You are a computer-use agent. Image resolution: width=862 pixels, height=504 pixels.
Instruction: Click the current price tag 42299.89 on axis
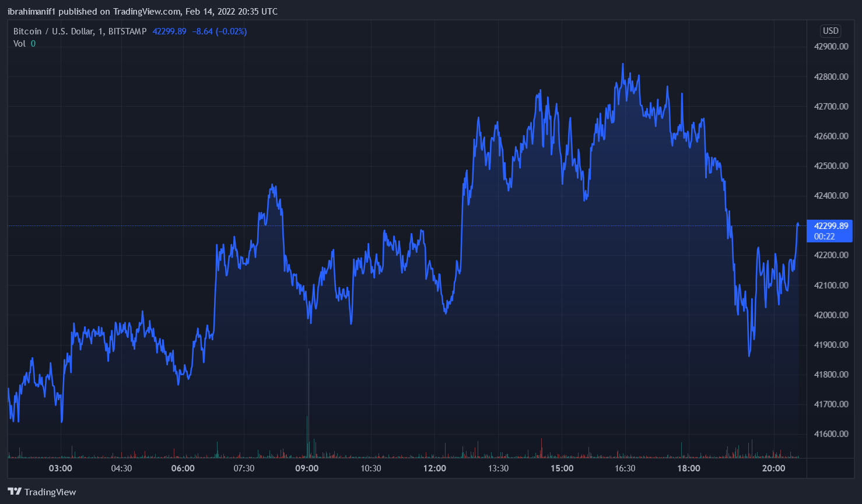coord(831,226)
